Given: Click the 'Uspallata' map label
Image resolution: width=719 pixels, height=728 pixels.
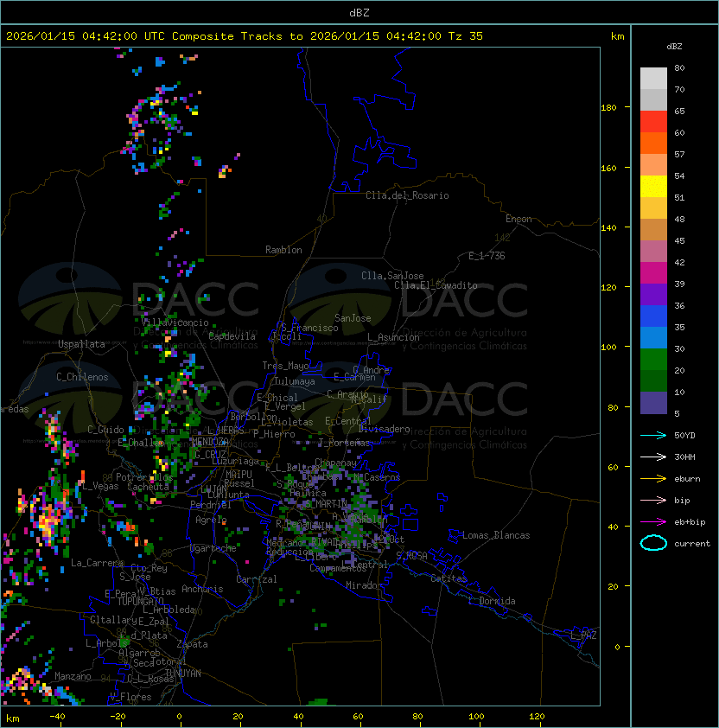Looking at the screenshot, I should pyautogui.click(x=81, y=344).
